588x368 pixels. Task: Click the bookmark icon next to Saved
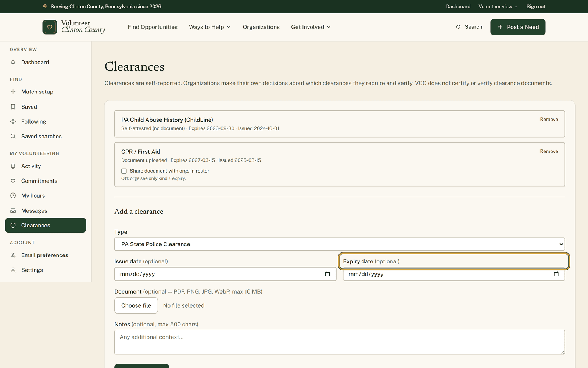click(x=13, y=107)
